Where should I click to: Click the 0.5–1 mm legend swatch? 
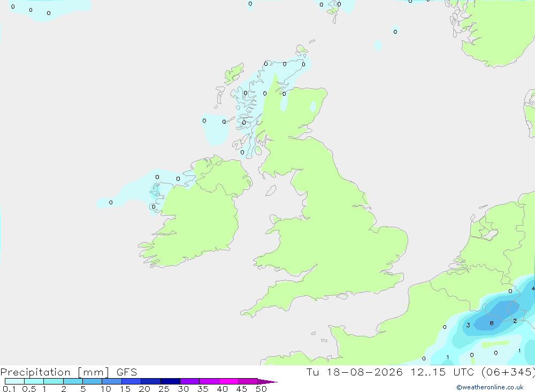point(34,381)
